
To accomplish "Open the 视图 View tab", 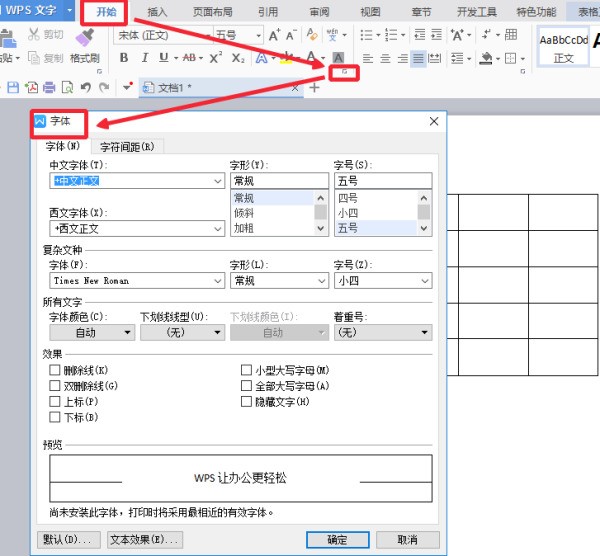I will pos(370,12).
